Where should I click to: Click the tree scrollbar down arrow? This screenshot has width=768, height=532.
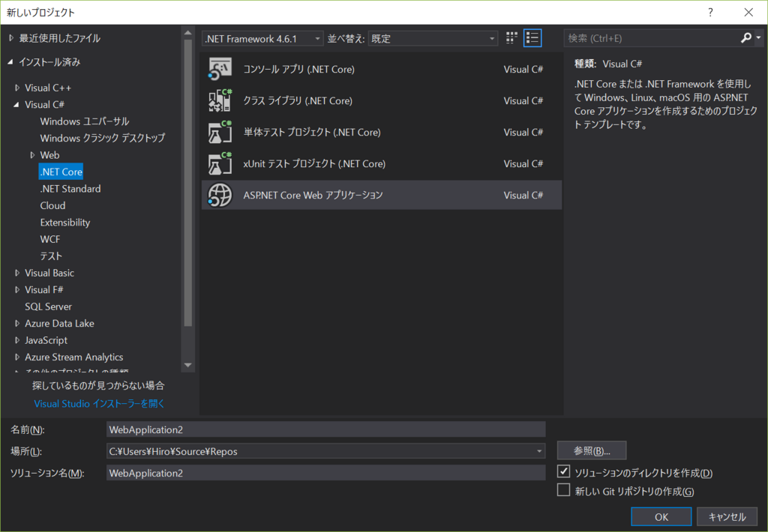tap(187, 365)
